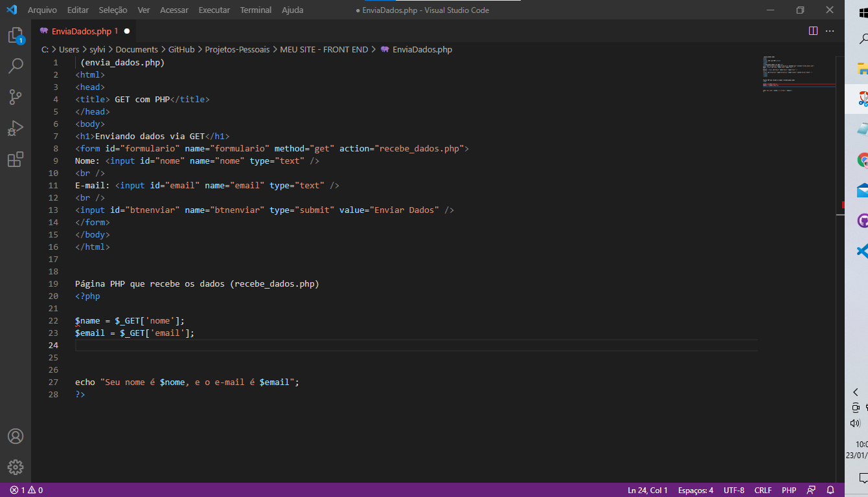Screen dimensions: 868x497
Task: Open the editor More Actions ellipsis
Action: pyautogui.click(x=830, y=30)
